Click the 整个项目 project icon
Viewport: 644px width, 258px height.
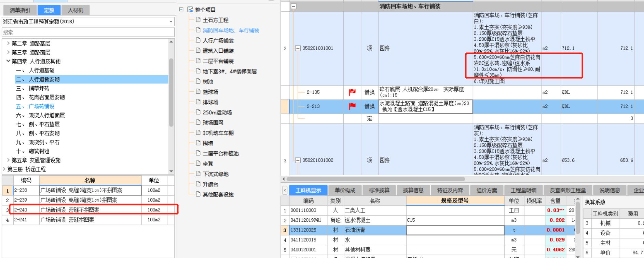coord(190,10)
